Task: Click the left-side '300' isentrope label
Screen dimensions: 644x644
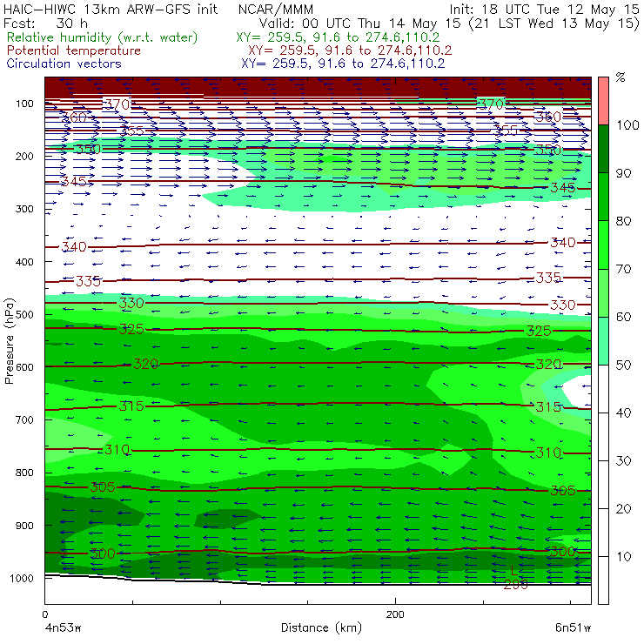Action: pos(103,553)
